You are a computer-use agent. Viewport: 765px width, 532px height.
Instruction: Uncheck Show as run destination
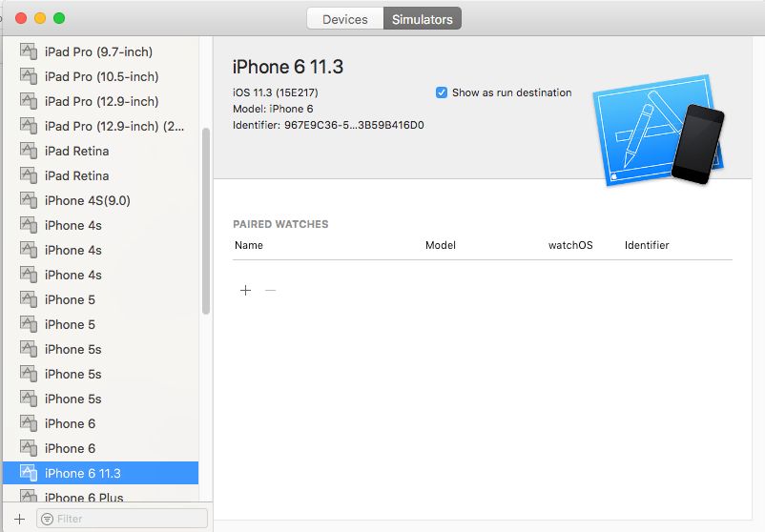pyautogui.click(x=441, y=92)
